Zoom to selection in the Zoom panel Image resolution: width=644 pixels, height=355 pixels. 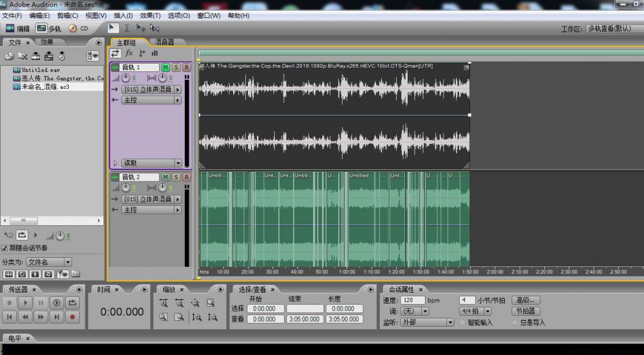(x=211, y=303)
